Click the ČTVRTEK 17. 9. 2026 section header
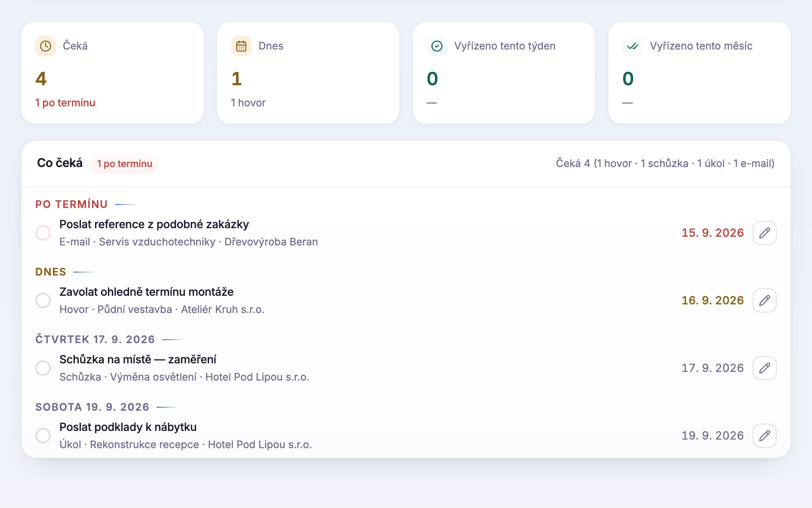812x508 pixels. (95, 340)
